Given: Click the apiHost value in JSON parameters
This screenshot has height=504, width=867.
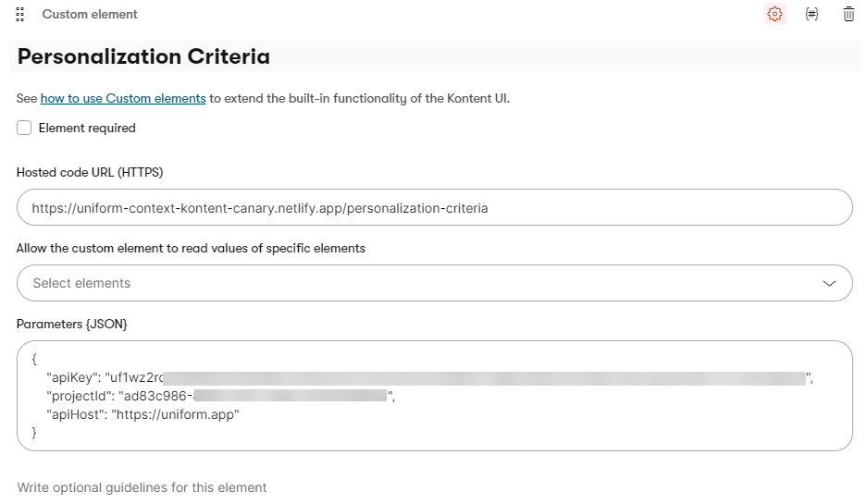Looking at the screenshot, I should click(176, 414).
